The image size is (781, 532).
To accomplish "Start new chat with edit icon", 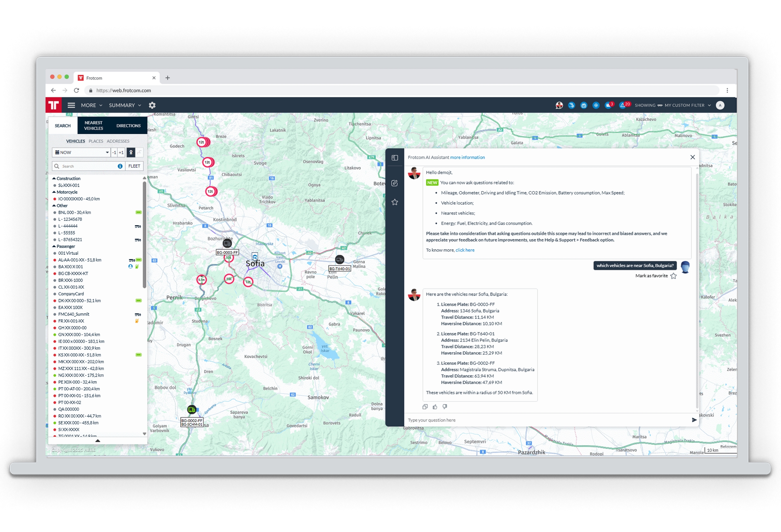I will tap(395, 183).
